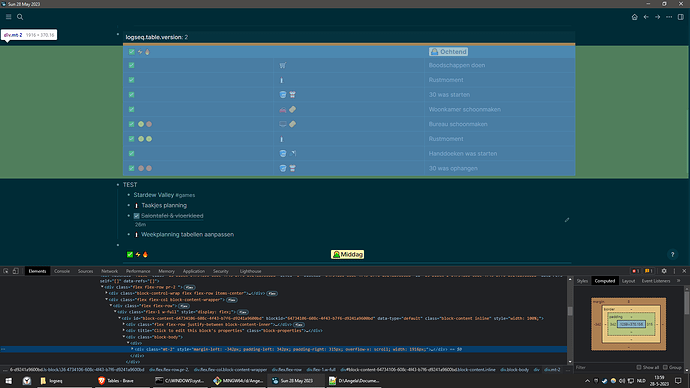
Task: Navigate forward with the right arrow
Action: 657,17
